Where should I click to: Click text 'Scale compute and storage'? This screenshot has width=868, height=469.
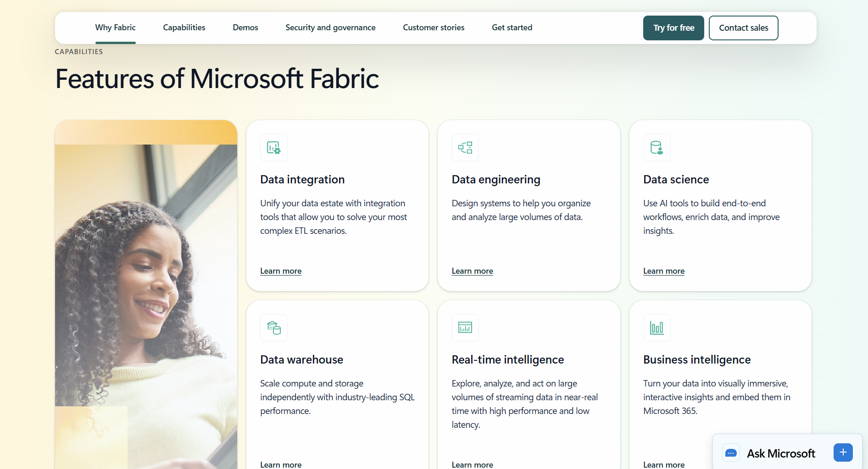coord(312,383)
